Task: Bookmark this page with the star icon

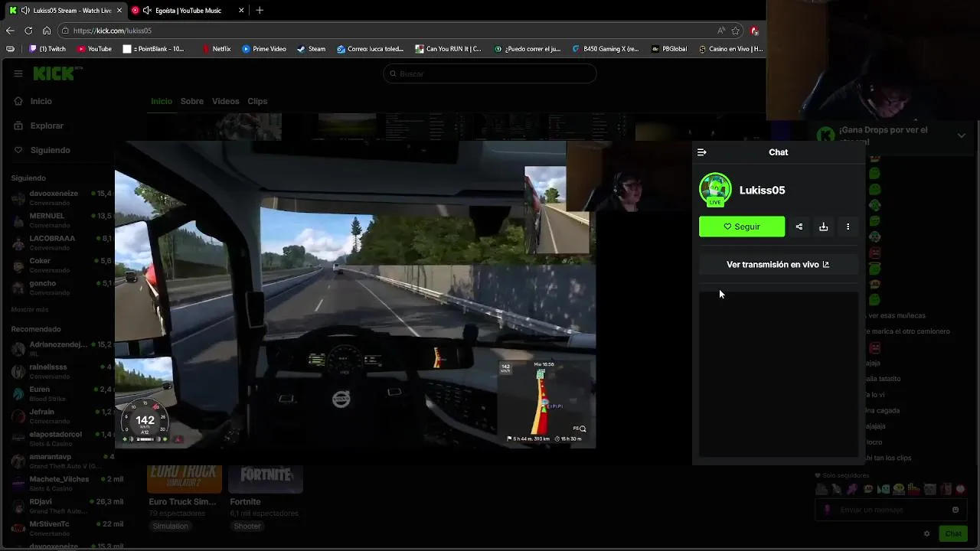Action: (x=736, y=31)
